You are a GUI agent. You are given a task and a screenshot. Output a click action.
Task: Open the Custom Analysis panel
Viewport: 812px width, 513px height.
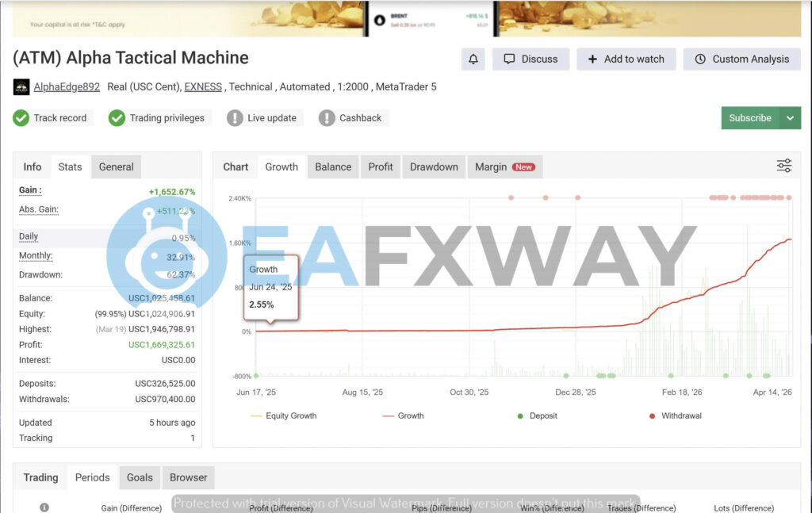(x=741, y=59)
